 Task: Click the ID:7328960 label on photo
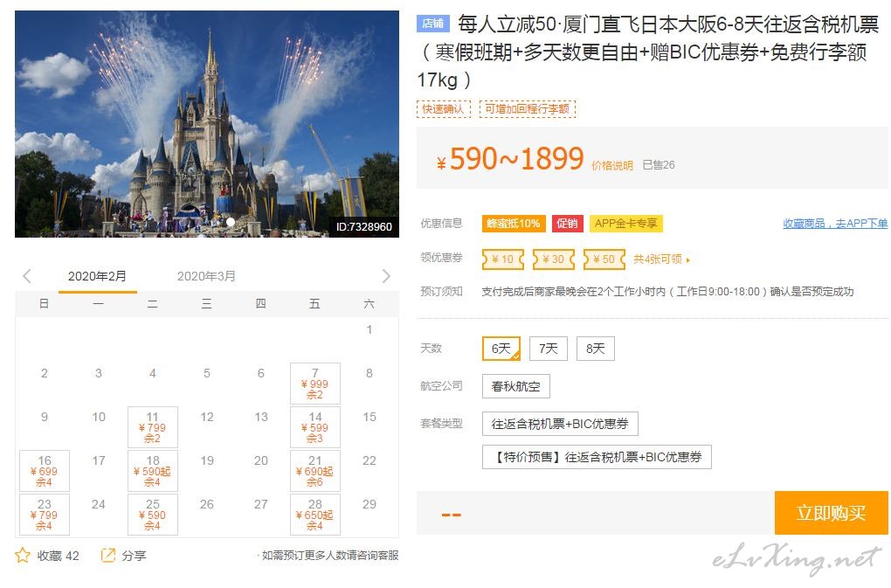[363, 226]
